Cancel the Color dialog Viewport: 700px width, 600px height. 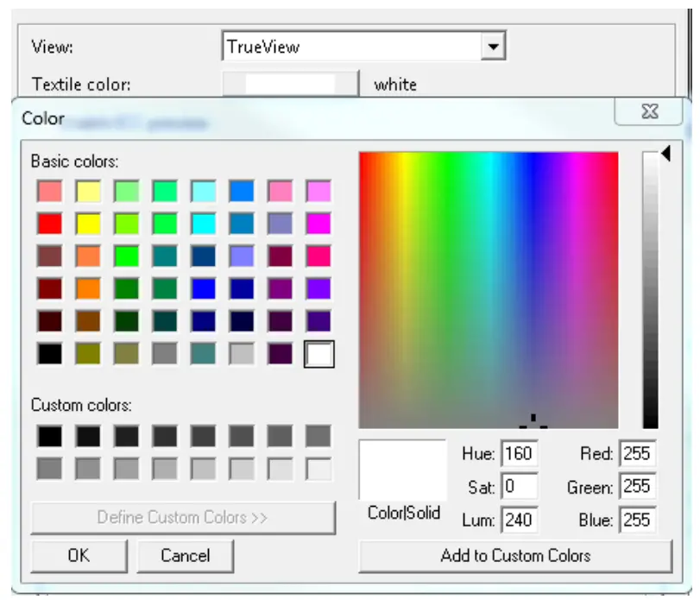pyautogui.click(x=185, y=556)
